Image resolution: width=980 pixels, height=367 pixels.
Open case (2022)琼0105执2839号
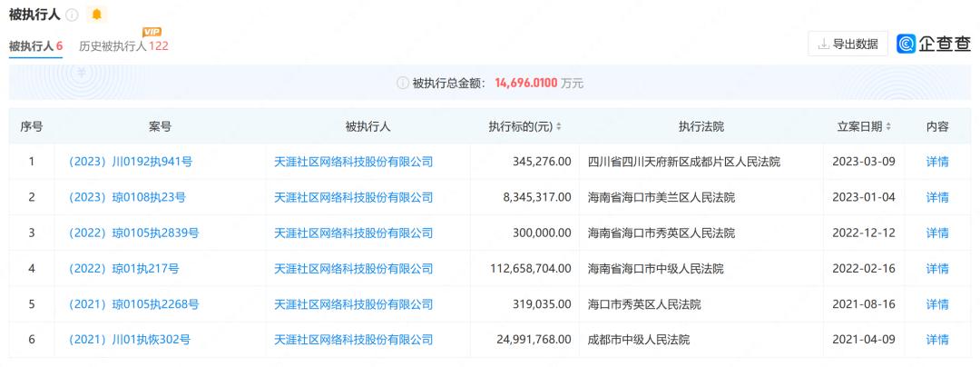point(133,233)
